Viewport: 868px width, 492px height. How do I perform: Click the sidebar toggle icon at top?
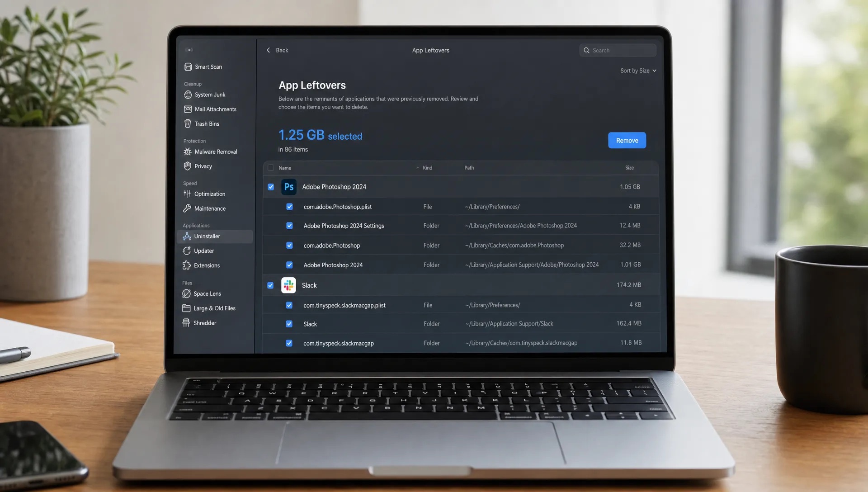(189, 50)
